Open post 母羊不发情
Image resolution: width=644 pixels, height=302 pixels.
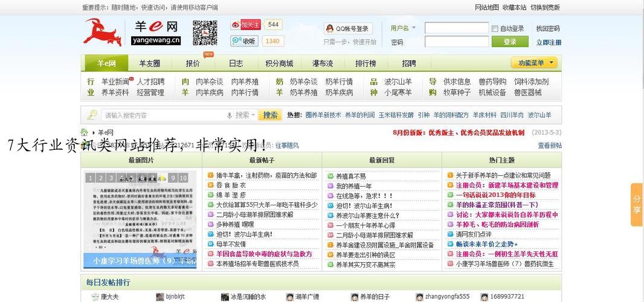pyautogui.click(x=231, y=244)
